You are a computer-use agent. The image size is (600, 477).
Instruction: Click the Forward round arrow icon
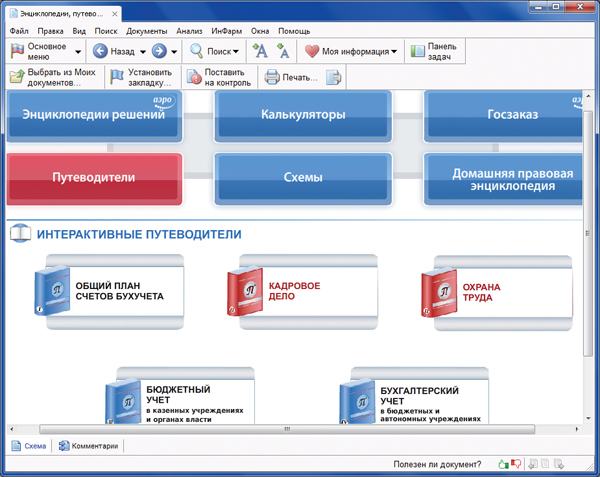159,51
